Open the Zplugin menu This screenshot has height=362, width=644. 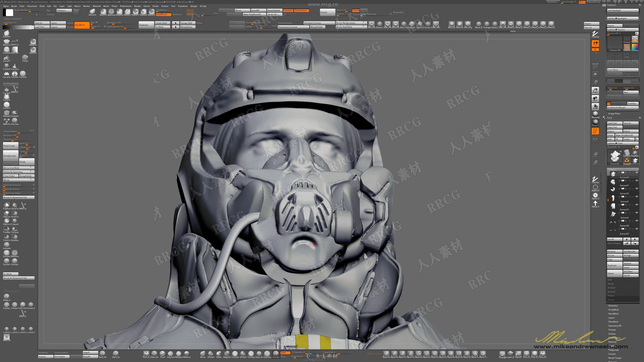click(x=194, y=6)
